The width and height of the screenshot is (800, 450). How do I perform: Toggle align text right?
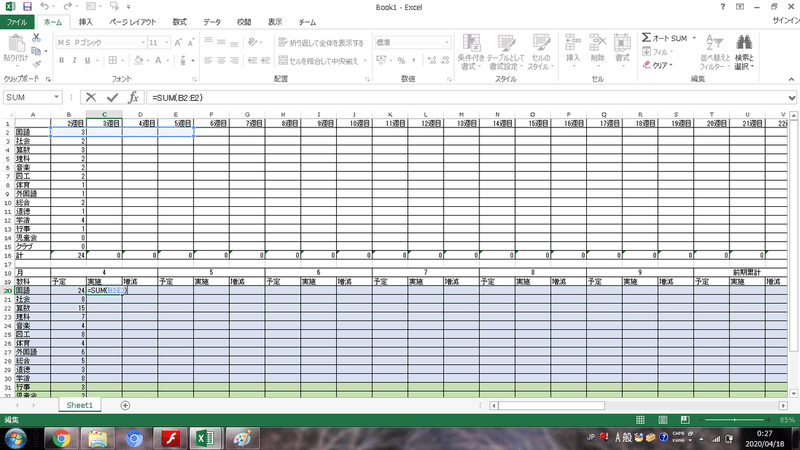pyautogui.click(x=234, y=61)
